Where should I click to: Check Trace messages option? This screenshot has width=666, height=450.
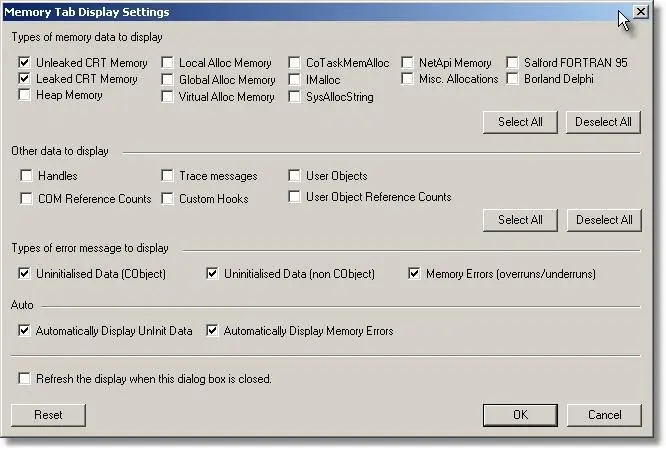tap(167, 175)
